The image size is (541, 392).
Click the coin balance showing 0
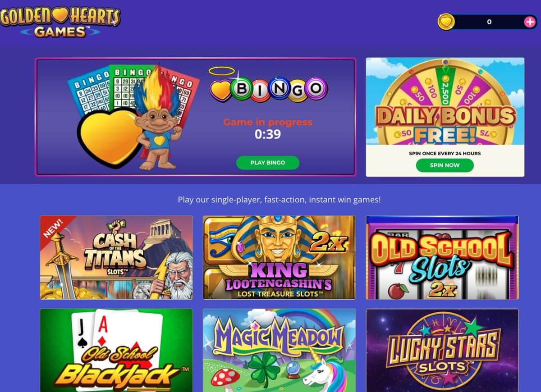489,22
